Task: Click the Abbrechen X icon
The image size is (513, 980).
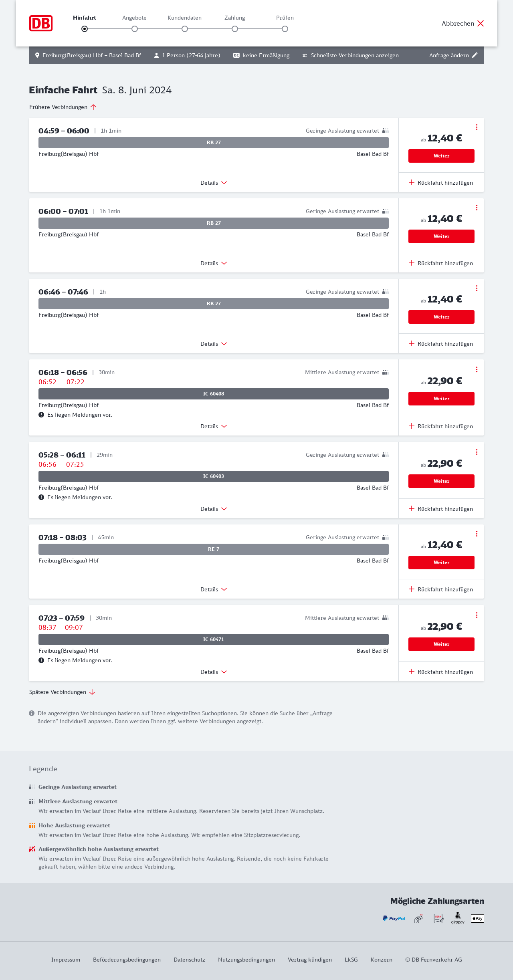Action: (481, 23)
